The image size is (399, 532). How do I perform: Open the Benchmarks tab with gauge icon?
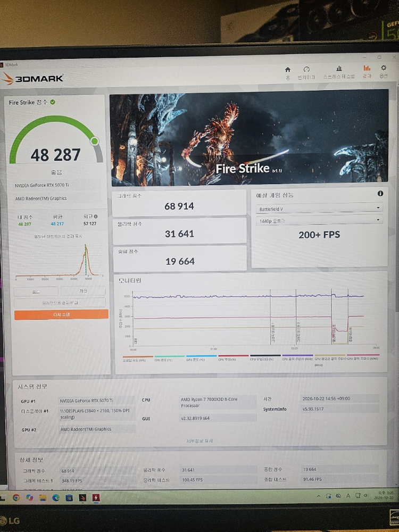pos(306,72)
